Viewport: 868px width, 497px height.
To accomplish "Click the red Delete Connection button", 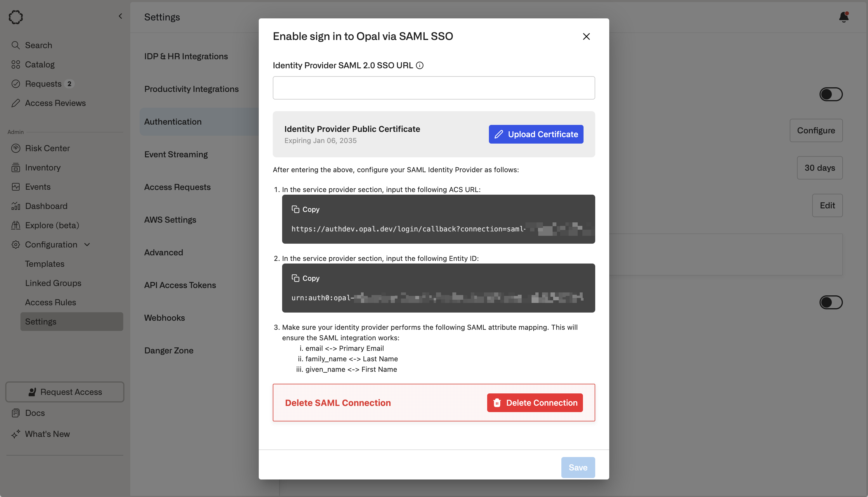I will 534,403.
